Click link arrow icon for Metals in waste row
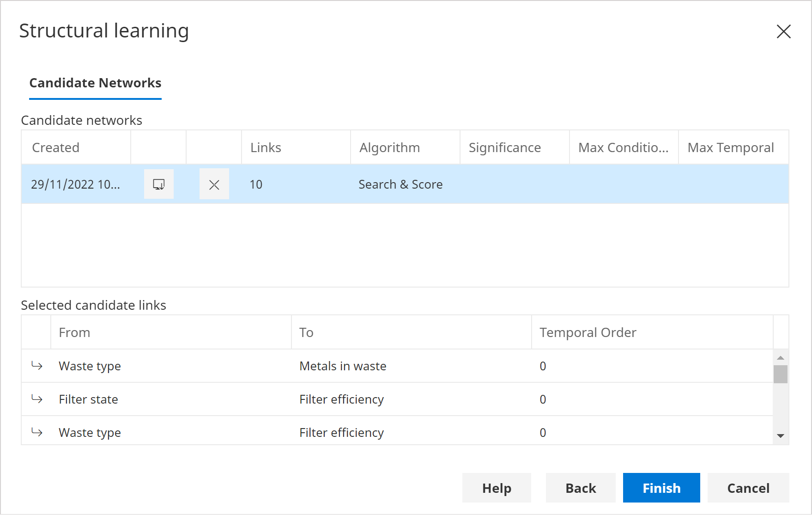 point(37,366)
